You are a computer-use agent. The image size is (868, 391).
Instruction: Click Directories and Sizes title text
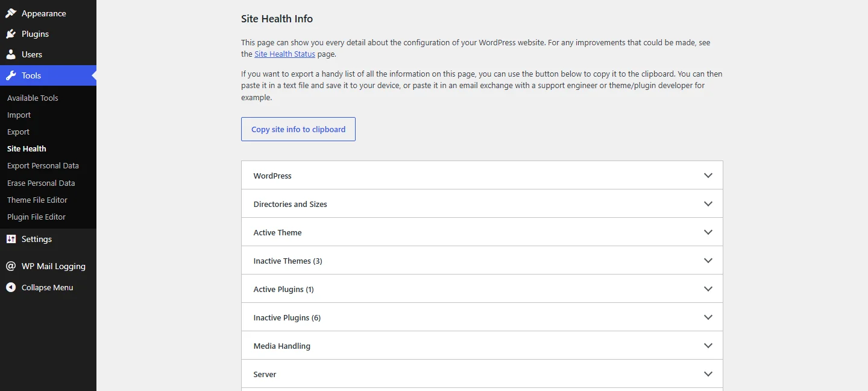[x=291, y=204]
